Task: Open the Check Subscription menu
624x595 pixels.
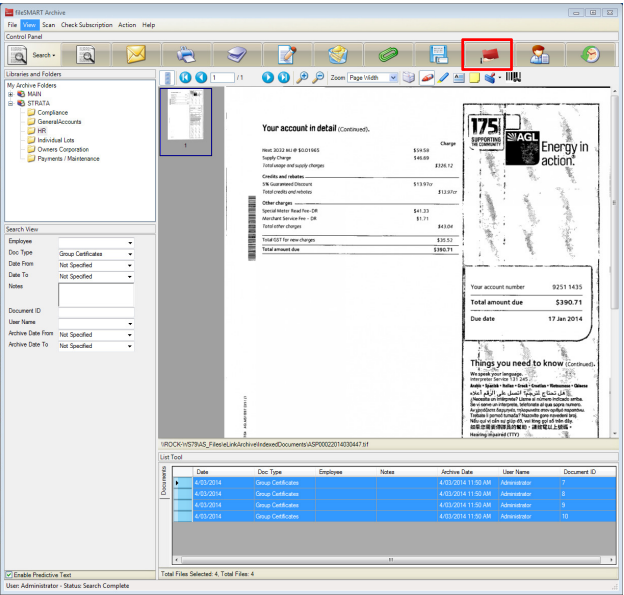Action: pos(87,25)
